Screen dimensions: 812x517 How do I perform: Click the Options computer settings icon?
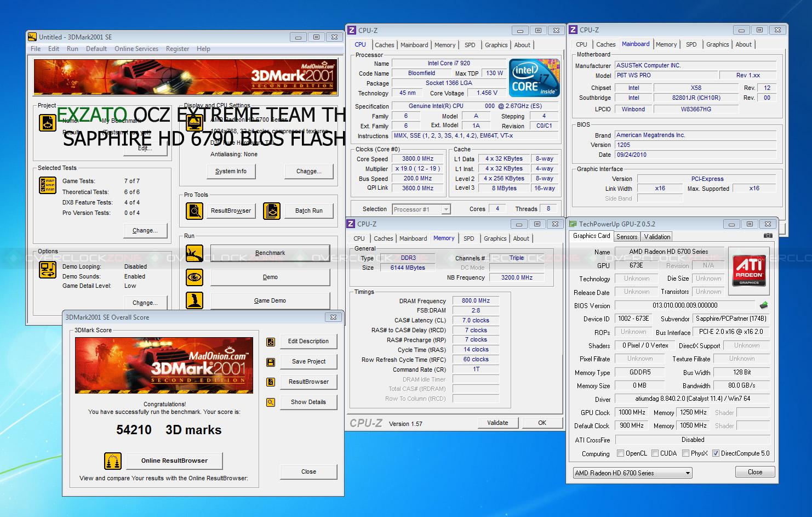point(48,270)
